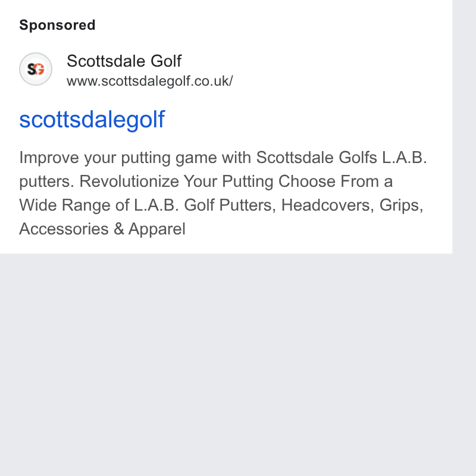Select the 'Improve your putting game' description line

[223, 158]
